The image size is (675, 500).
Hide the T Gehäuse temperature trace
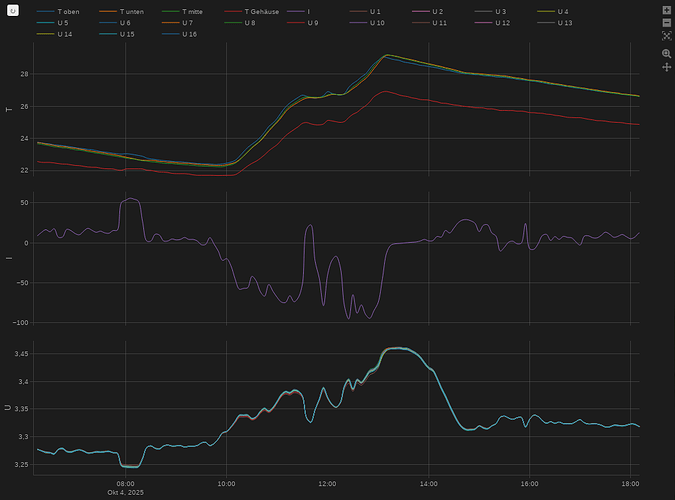point(261,11)
